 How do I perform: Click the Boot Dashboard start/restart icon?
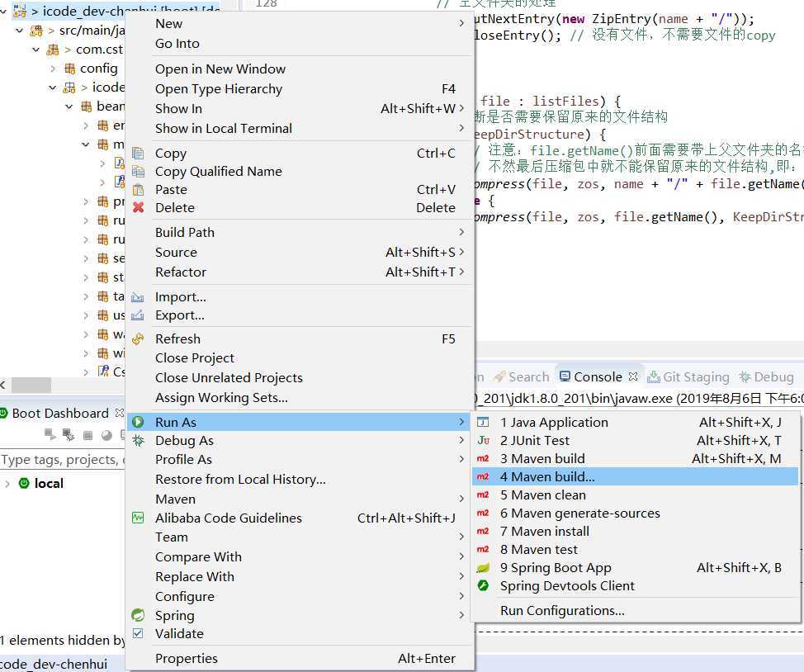point(50,435)
